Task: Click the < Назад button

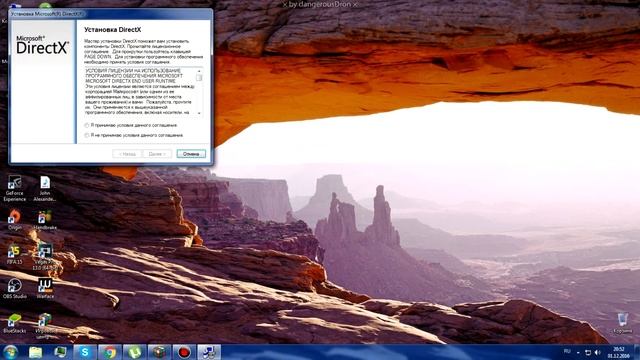Action: (127, 154)
